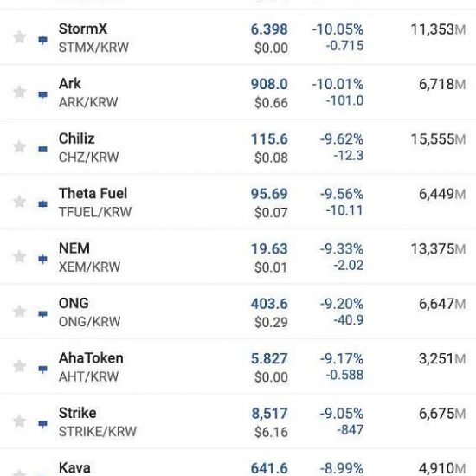This screenshot has width=476, height=476.
Task: Click the blue exchange icon beside StormX
Action: (42, 40)
